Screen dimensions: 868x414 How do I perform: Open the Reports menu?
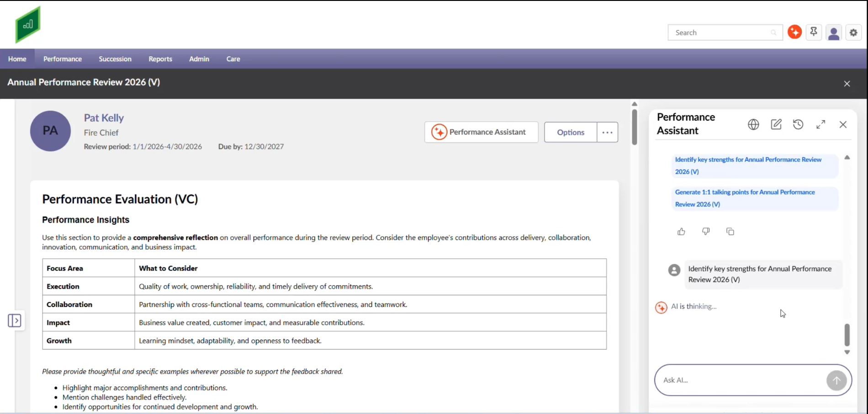[x=160, y=59]
